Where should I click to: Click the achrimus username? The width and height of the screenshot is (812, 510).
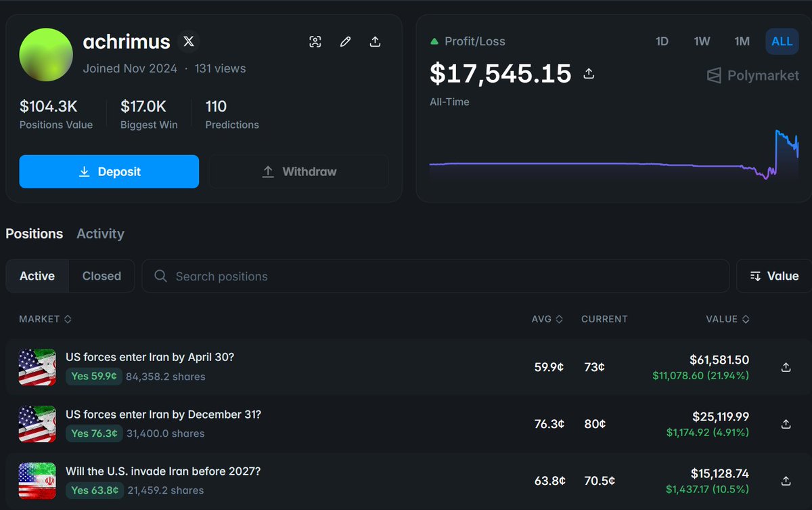pyautogui.click(x=127, y=42)
